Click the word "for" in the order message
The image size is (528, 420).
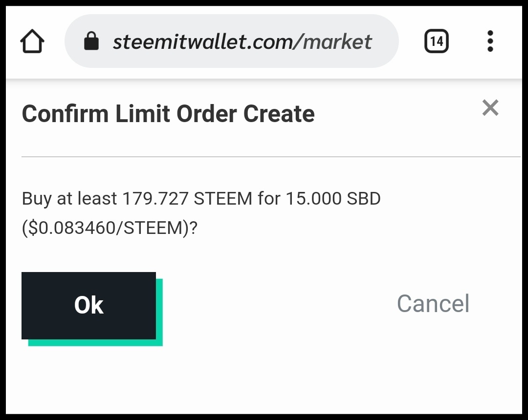[269, 199]
